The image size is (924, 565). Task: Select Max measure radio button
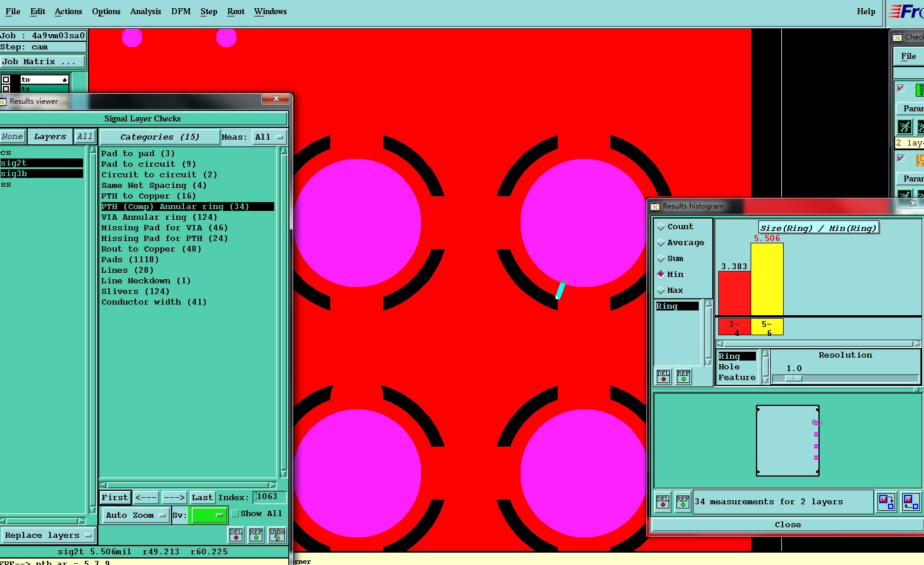[x=661, y=290]
